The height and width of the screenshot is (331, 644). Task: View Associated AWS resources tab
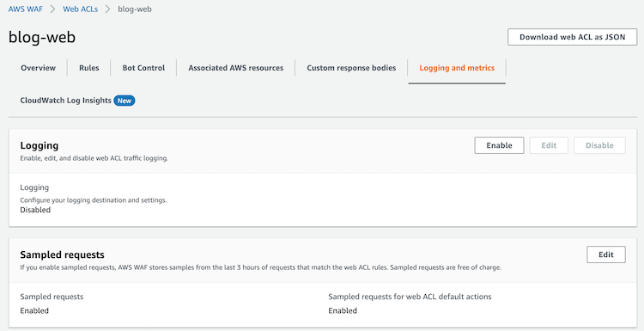pos(236,68)
